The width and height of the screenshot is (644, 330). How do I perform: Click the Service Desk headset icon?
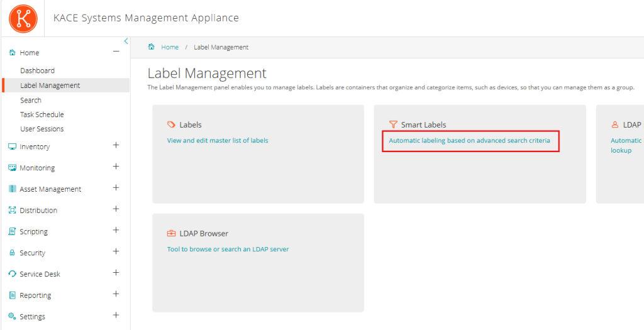click(x=12, y=274)
